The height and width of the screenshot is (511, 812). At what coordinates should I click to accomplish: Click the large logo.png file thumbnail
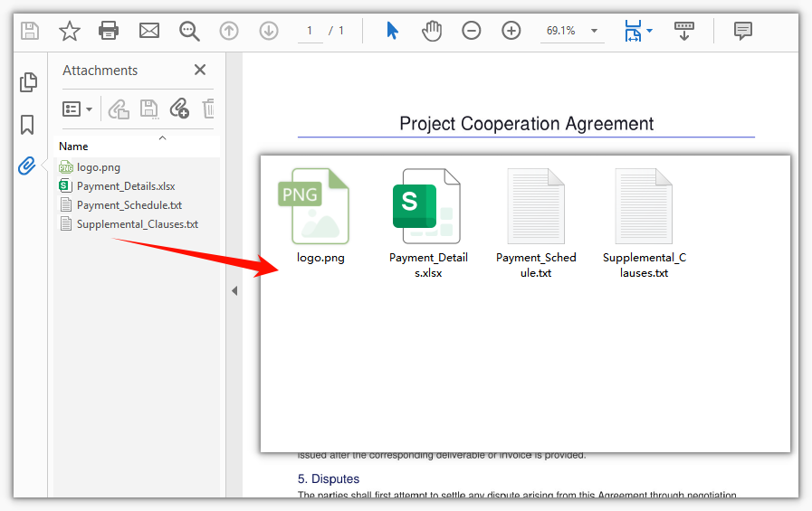pos(314,206)
